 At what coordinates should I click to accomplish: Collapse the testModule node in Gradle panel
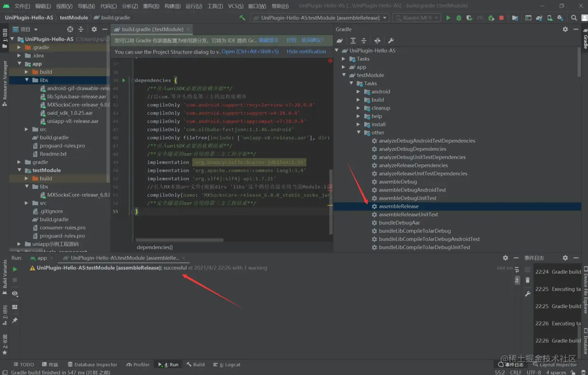pos(344,75)
